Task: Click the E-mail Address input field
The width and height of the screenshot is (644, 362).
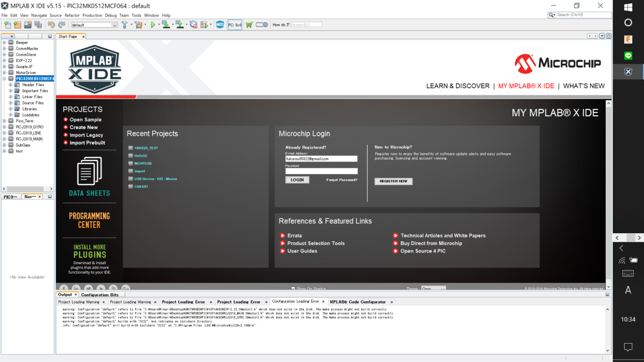Action: pyautogui.click(x=321, y=159)
